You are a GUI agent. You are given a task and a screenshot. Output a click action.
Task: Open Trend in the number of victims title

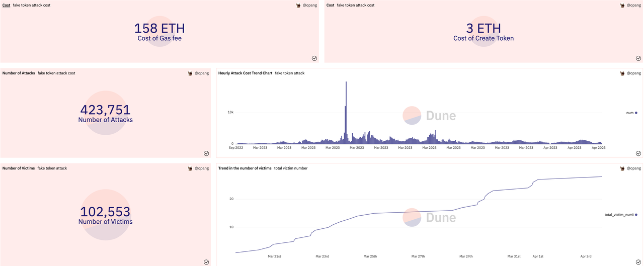click(245, 168)
